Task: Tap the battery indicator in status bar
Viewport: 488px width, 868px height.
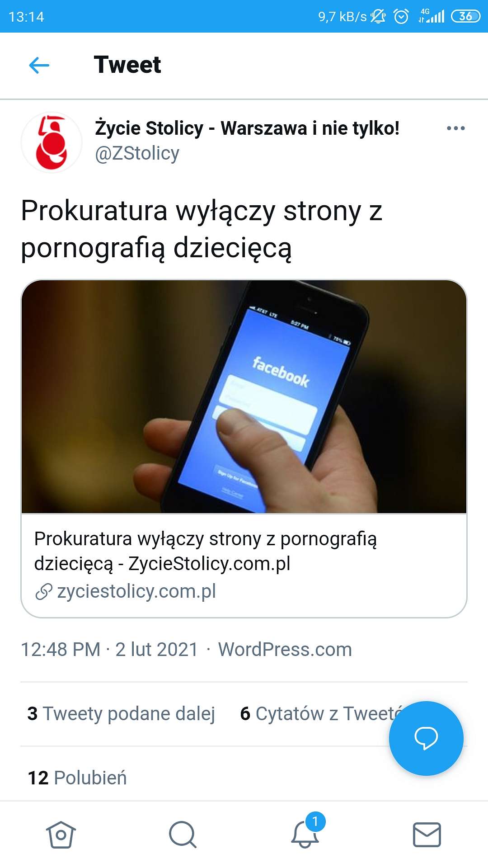Action: click(x=465, y=16)
